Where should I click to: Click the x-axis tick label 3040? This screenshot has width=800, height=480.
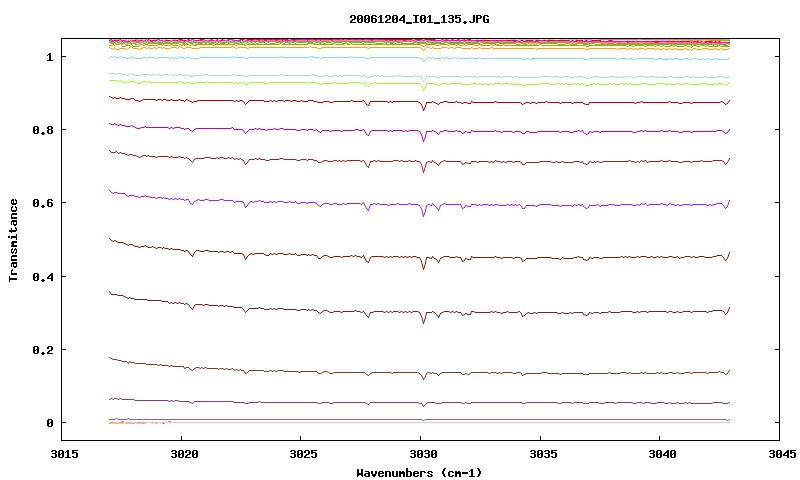point(662,454)
